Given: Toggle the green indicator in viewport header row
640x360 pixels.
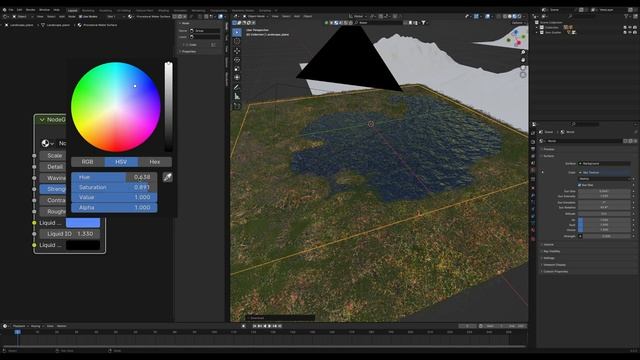Looking at the screenshot, I should 326,23.
